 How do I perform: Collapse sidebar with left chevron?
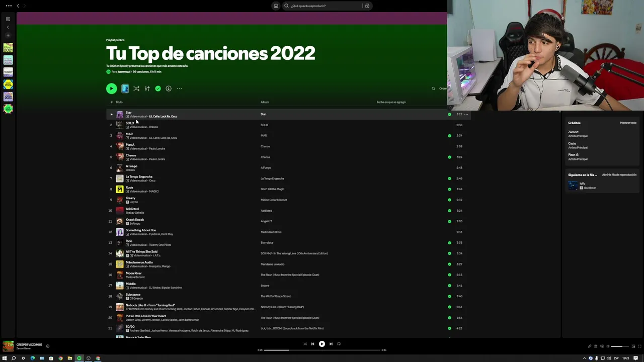click(x=8, y=27)
